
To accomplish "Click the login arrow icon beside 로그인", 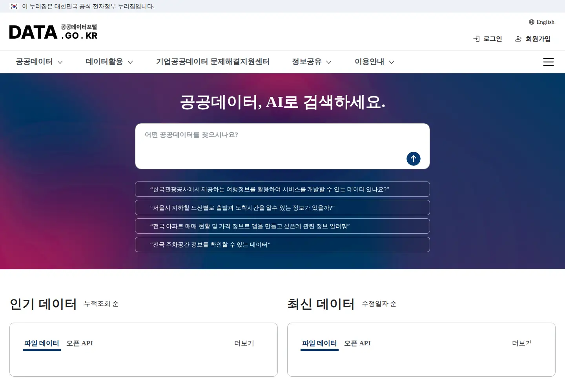I will [476, 39].
